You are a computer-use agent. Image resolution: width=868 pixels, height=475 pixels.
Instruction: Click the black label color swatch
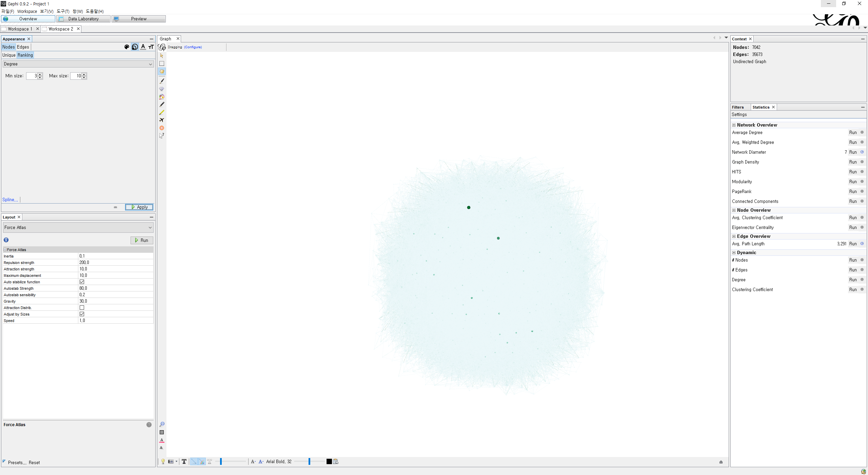coord(329,461)
